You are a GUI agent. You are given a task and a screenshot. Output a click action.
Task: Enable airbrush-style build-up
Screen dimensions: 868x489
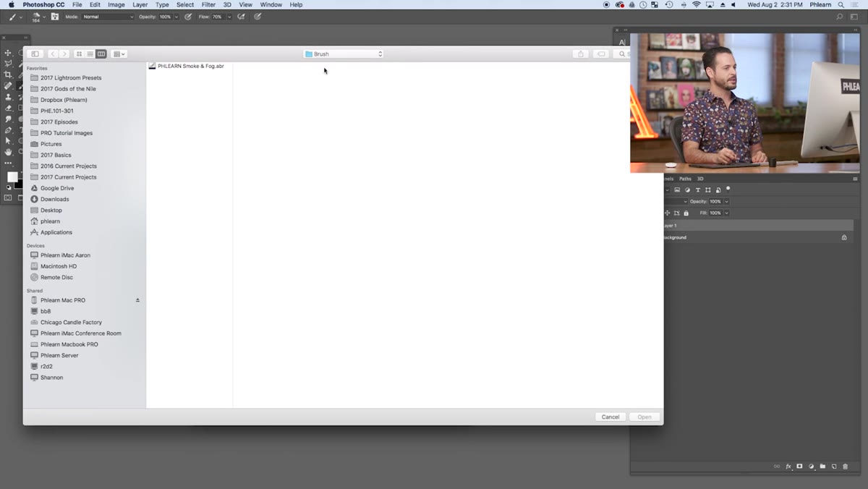pyautogui.click(x=241, y=17)
